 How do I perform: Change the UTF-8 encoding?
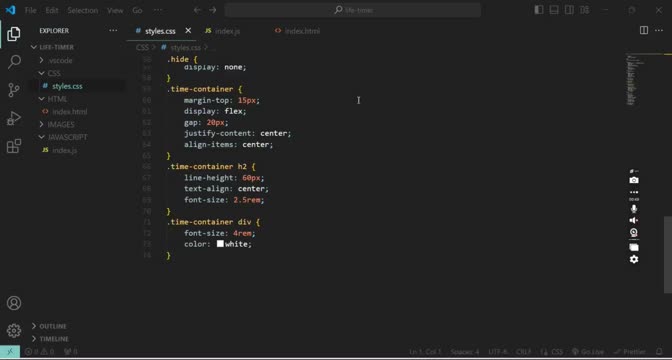[497, 352]
